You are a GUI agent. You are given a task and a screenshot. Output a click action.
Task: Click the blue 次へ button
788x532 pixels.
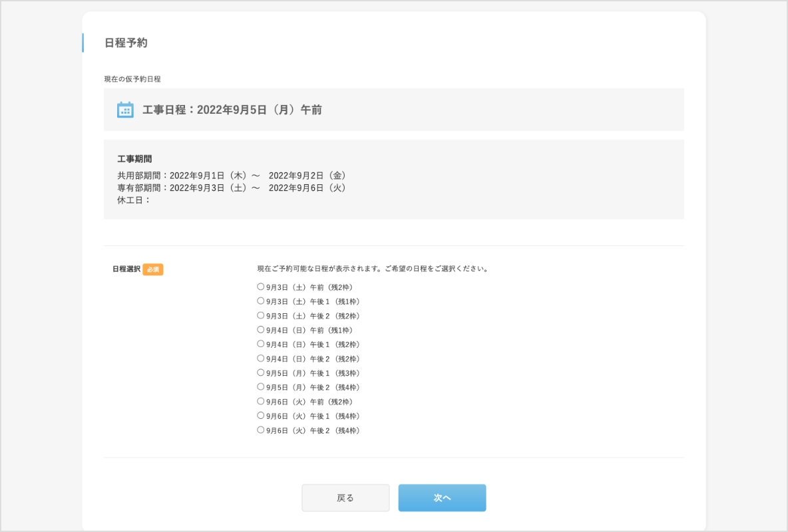(x=442, y=497)
